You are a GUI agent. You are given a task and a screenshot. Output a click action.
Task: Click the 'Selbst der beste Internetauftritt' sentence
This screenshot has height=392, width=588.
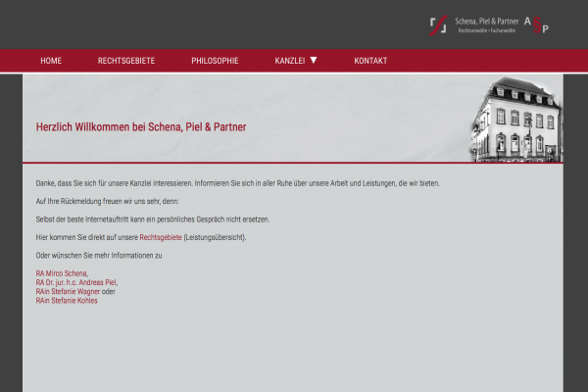(x=152, y=219)
